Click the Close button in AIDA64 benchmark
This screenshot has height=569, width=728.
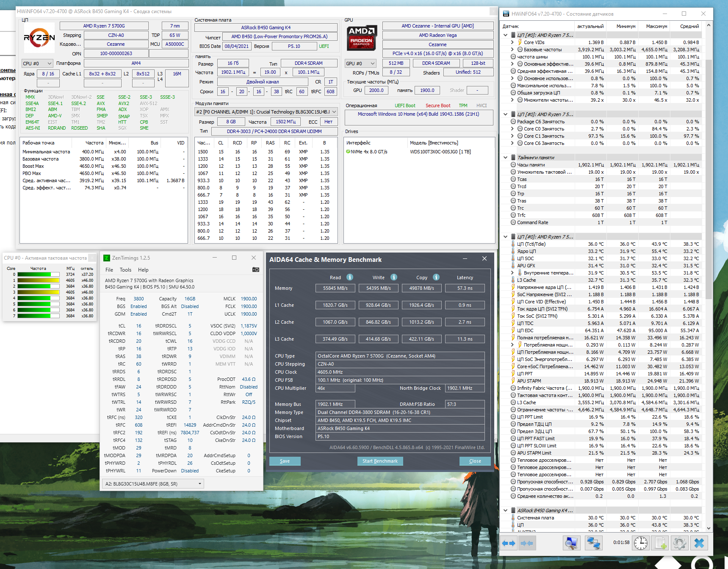pos(475,461)
